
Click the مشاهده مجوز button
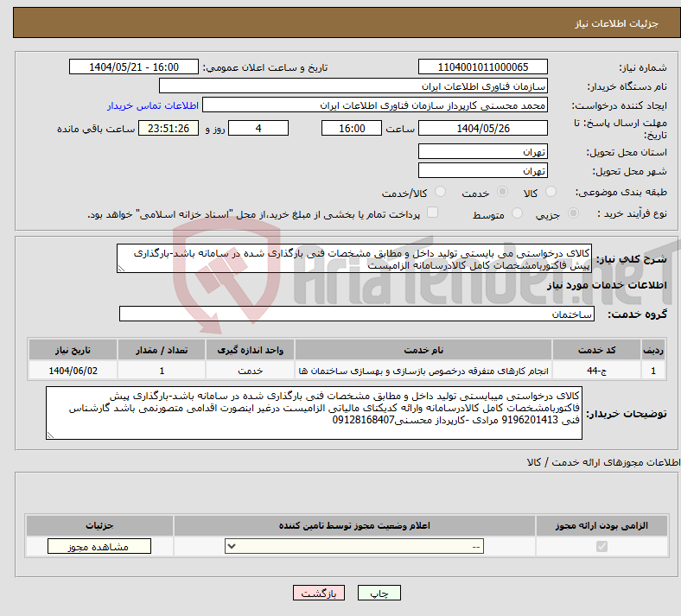(99, 546)
